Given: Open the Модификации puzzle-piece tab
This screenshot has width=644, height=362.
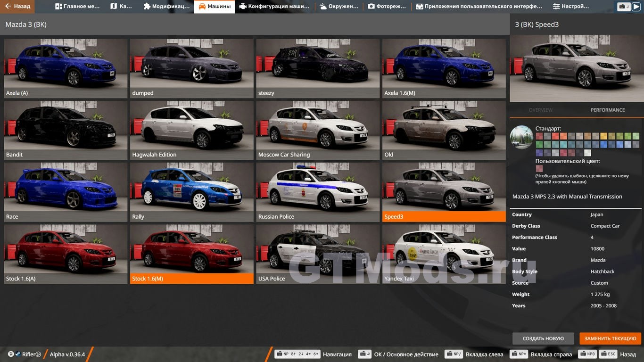Looking at the screenshot, I should pyautogui.click(x=166, y=7).
